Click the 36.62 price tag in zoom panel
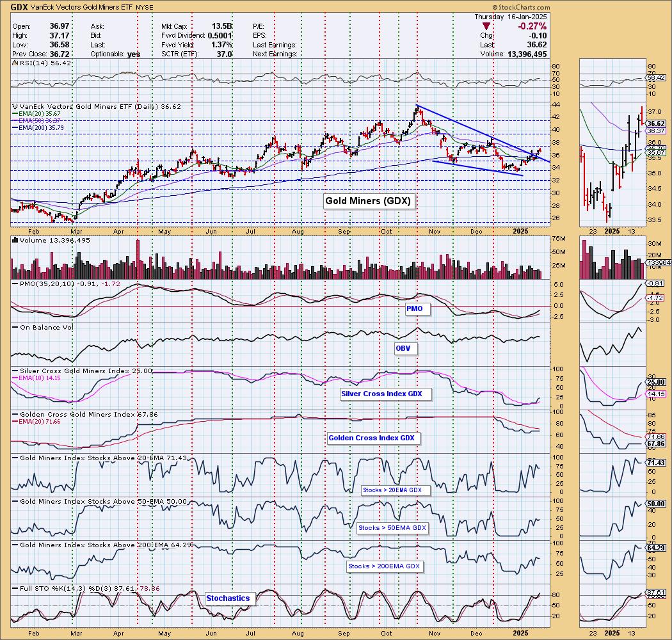This screenshot has width=672, height=640. click(x=656, y=124)
